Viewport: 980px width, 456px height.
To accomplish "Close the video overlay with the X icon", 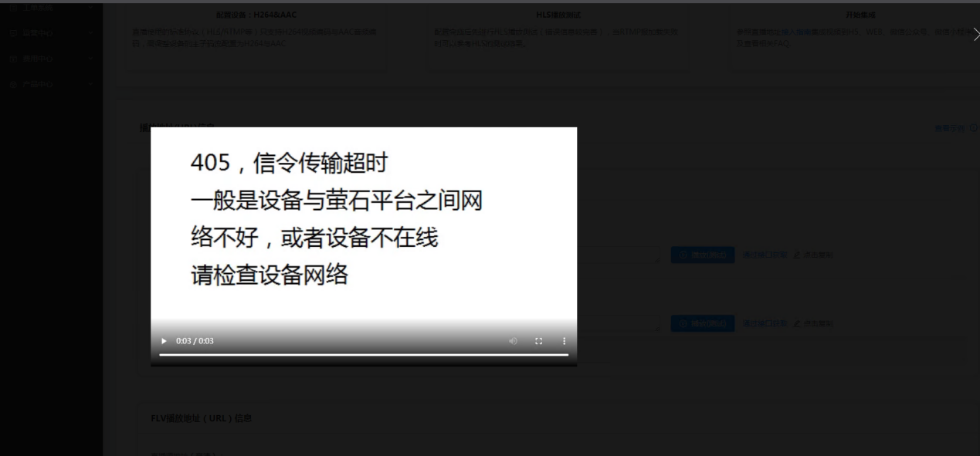I will point(975,34).
